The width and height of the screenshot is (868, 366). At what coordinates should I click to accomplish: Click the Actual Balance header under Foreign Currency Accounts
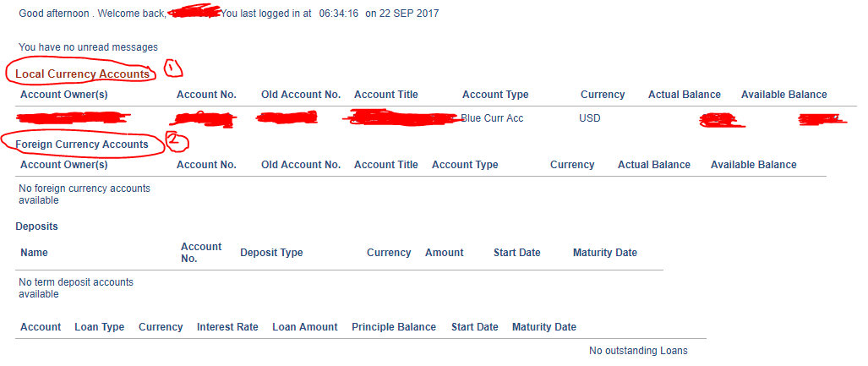[654, 165]
